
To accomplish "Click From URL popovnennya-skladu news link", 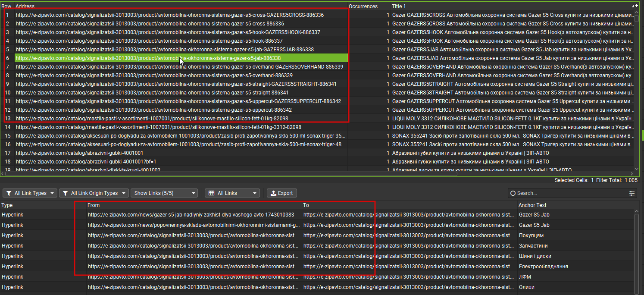I will pos(194,225).
